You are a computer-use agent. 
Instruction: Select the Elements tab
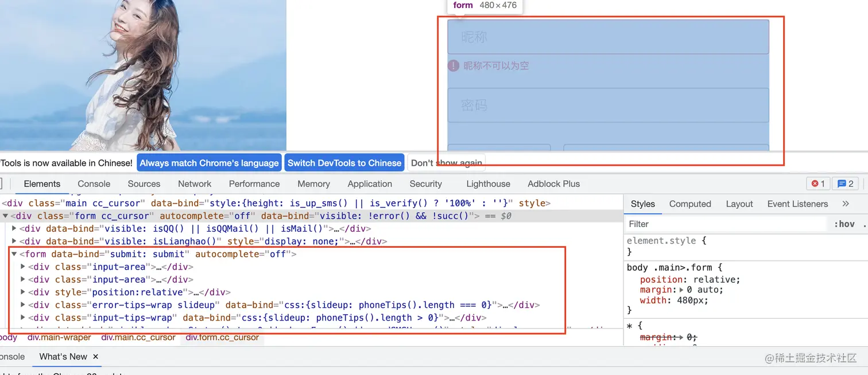tap(42, 184)
